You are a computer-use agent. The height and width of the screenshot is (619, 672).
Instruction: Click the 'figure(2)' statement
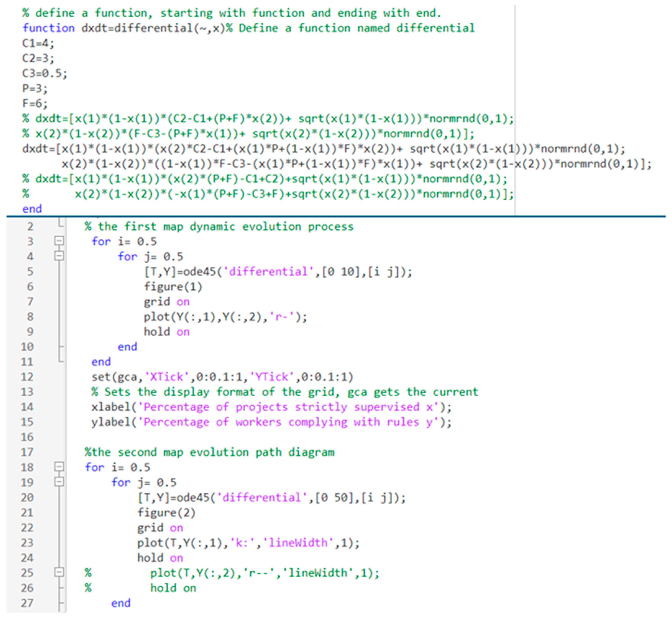point(166,512)
